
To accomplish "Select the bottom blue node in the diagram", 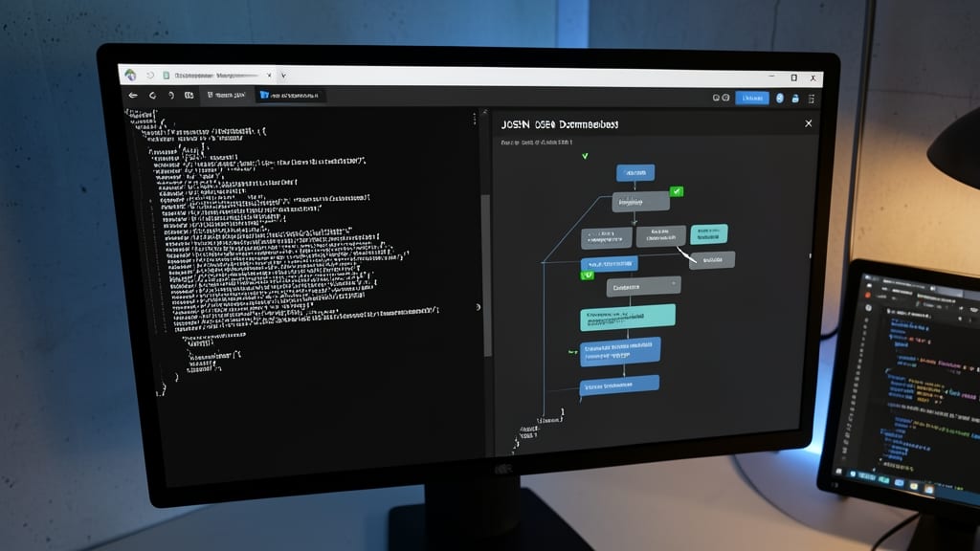I will coord(619,386).
